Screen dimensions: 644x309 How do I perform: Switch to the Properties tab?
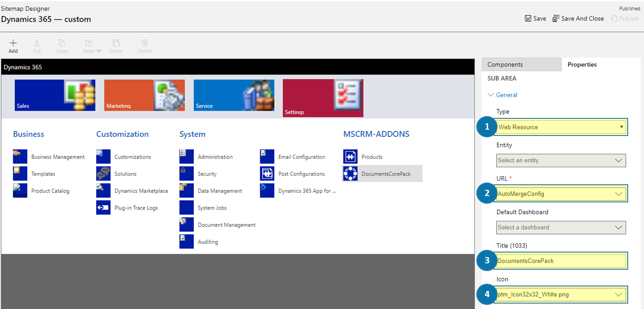pos(582,65)
